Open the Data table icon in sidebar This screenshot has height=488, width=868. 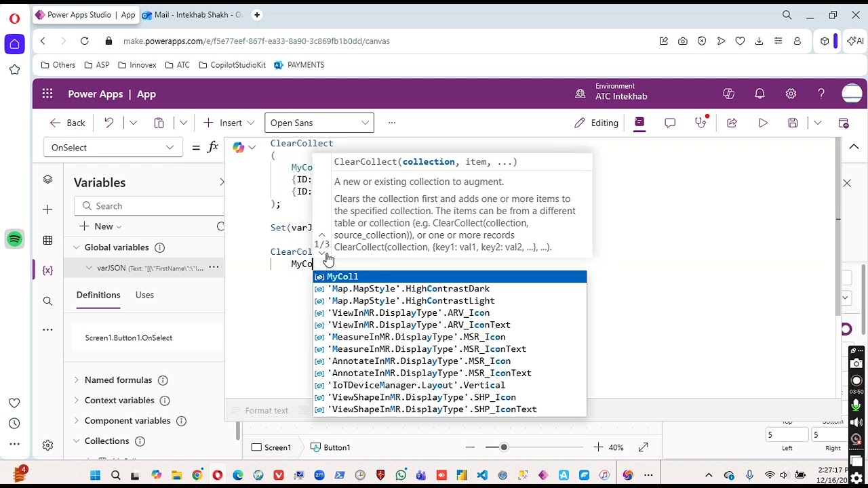[47, 240]
